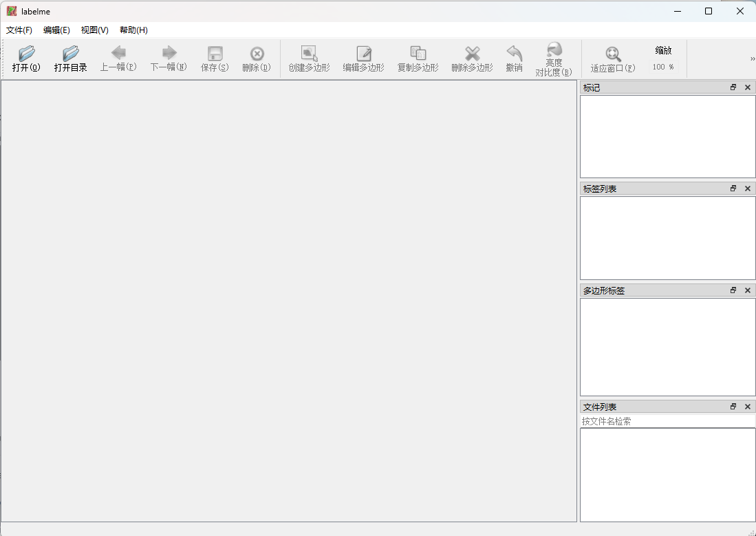Click the Fit Window (适应窗口) icon

click(612, 54)
